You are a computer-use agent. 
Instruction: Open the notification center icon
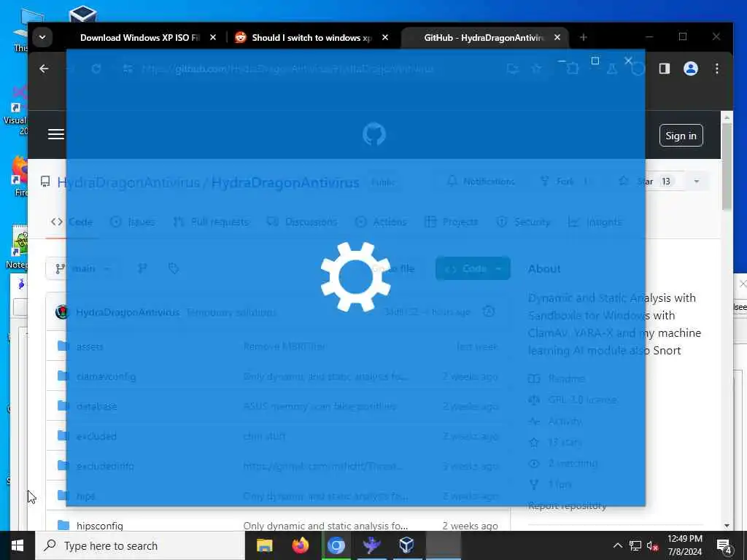click(x=724, y=546)
